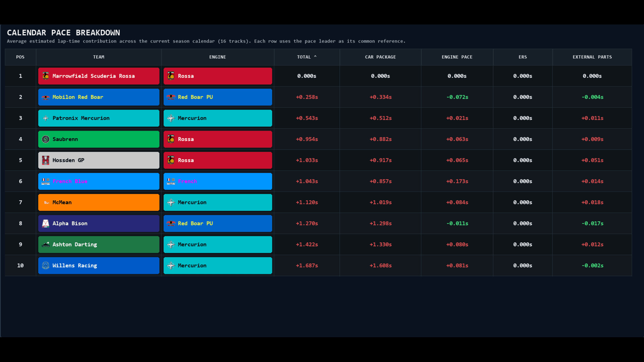The width and height of the screenshot is (644, 362).
Task: Click the +0.543s total value
Action: point(307,118)
